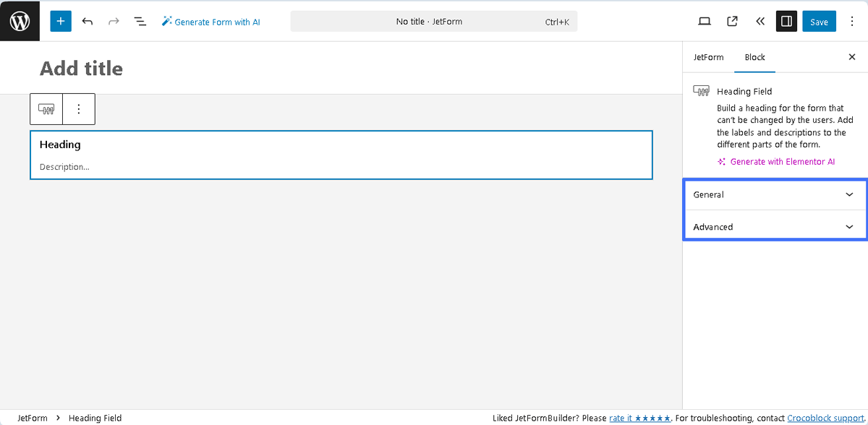Click the Heading Field block type icon
Viewport: 868px width, 425px height.
(46, 109)
